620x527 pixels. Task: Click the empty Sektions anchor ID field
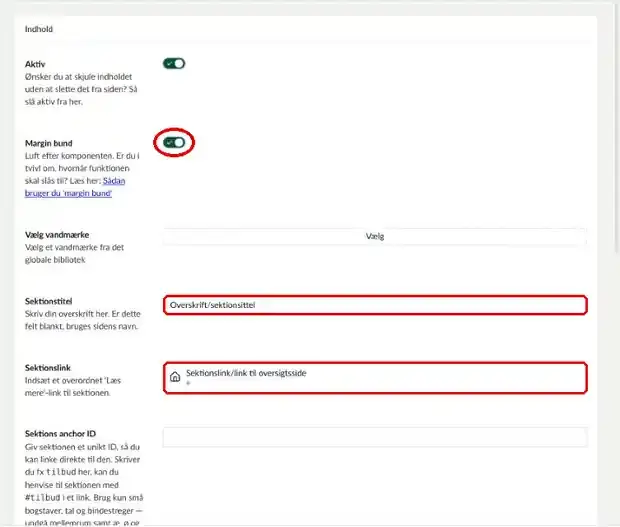(x=375, y=437)
